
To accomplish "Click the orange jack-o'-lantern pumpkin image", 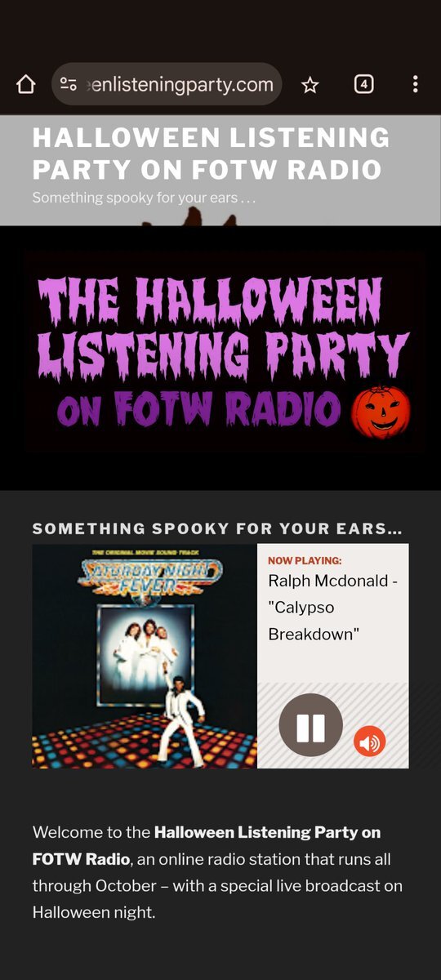I will tap(381, 413).
